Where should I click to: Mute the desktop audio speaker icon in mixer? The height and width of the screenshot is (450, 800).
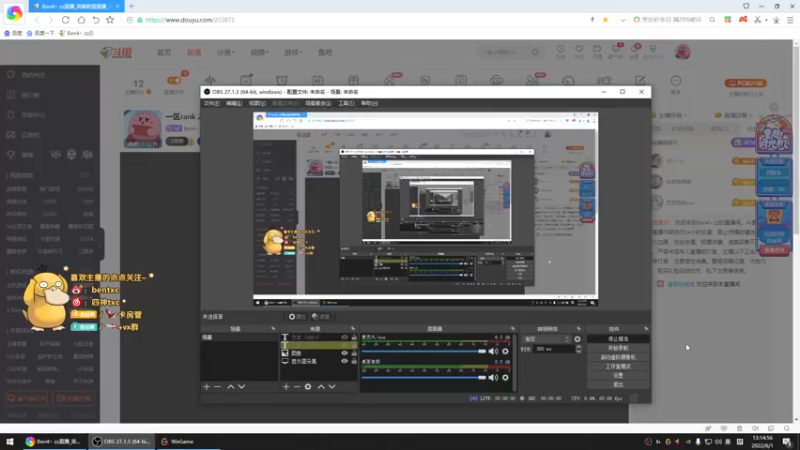(x=493, y=378)
